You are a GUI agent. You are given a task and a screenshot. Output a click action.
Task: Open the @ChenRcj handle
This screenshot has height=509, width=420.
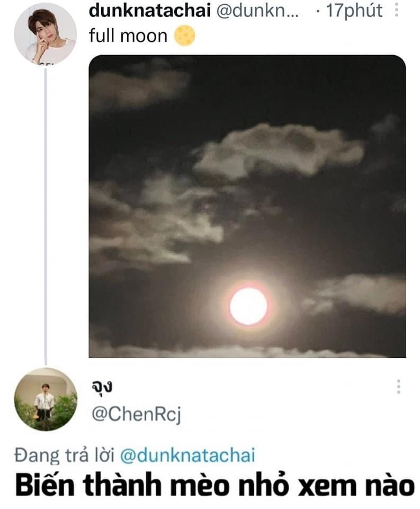coord(136,415)
